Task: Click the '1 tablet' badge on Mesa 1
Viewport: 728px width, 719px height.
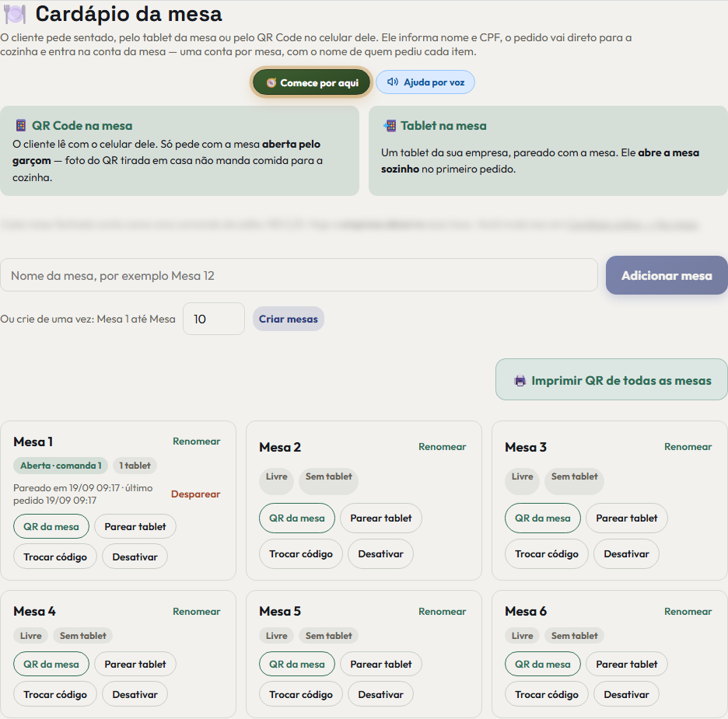Action: (135, 466)
